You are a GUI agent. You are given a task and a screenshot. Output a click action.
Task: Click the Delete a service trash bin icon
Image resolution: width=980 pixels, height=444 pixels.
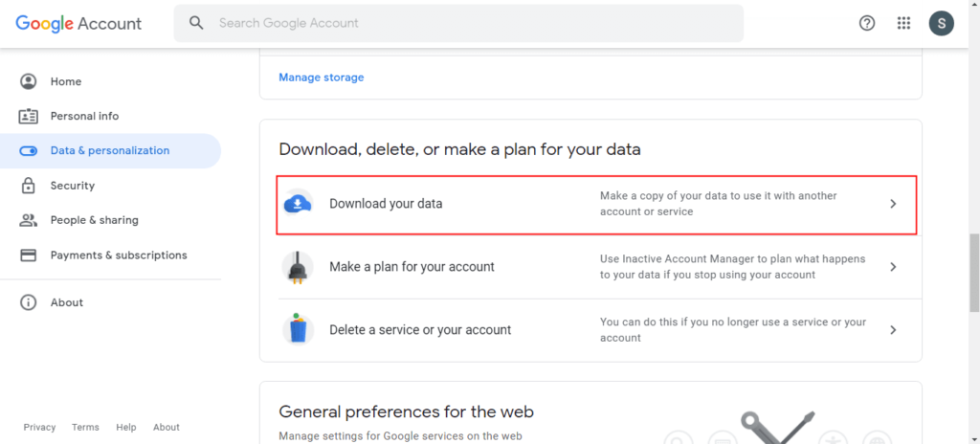pyautogui.click(x=299, y=329)
